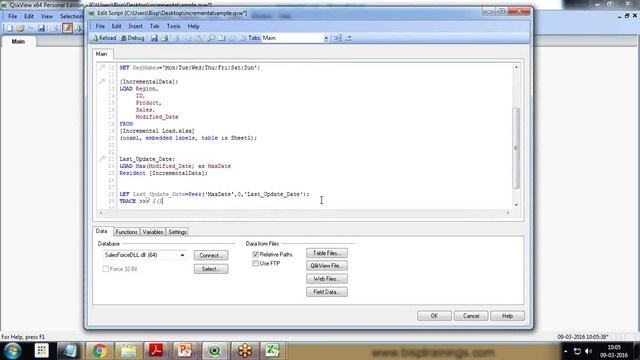Switch to the Variables tab
Image resolution: width=640 pixels, height=360 pixels.
(x=153, y=232)
